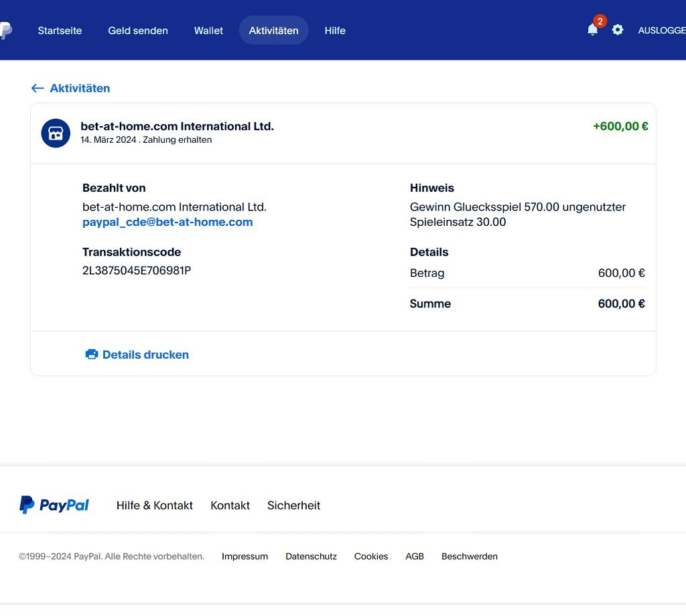Switch to the Startseite tab

[x=60, y=30]
